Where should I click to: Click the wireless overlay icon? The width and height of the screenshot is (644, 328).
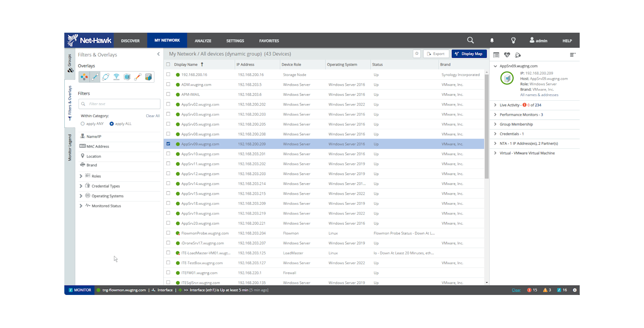click(117, 77)
